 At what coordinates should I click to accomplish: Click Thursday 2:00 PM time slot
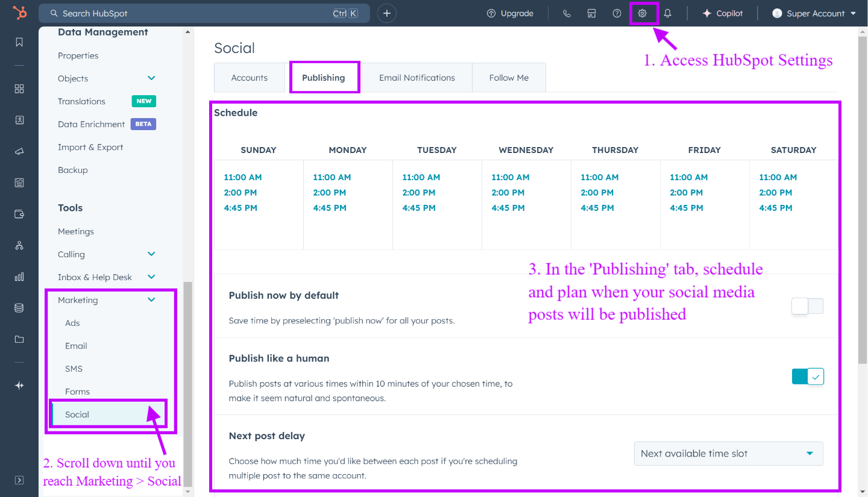[x=597, y=193]
